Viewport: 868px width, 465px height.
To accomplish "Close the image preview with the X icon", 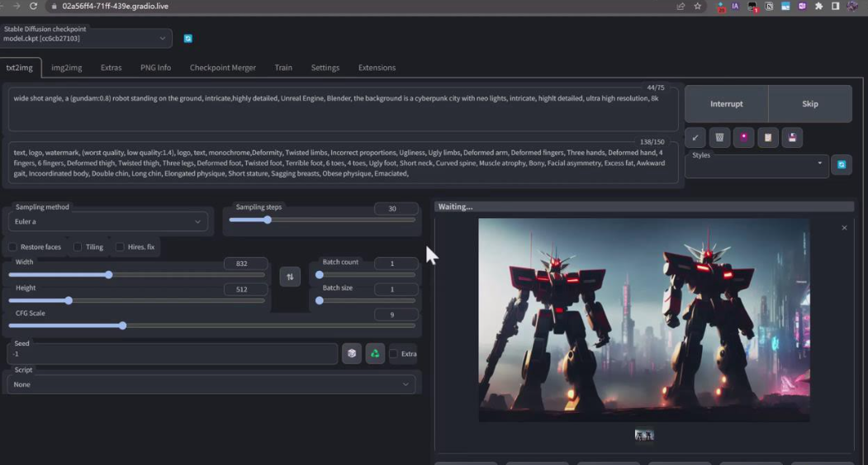I will pos(844,227).
